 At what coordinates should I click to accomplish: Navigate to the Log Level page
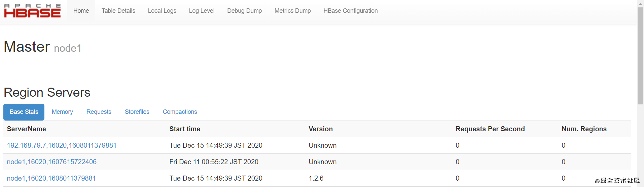(202, 11)
